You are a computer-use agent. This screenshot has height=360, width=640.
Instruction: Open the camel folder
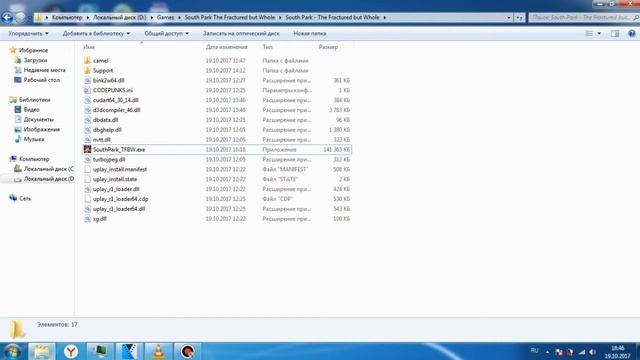pyautogui.click(x=100, y=60)
